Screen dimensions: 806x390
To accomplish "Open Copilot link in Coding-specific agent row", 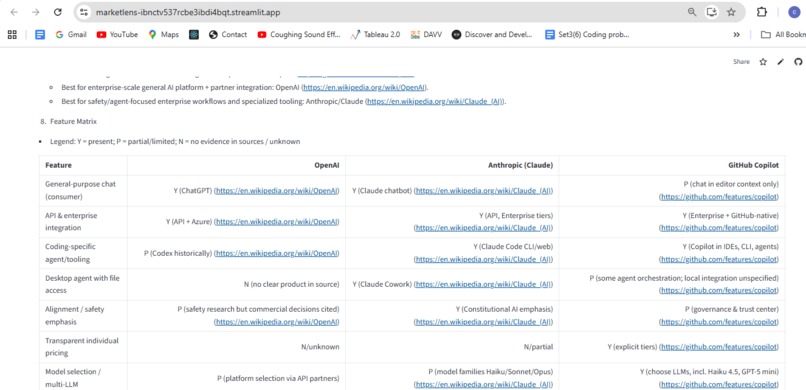I will (719, 259).
